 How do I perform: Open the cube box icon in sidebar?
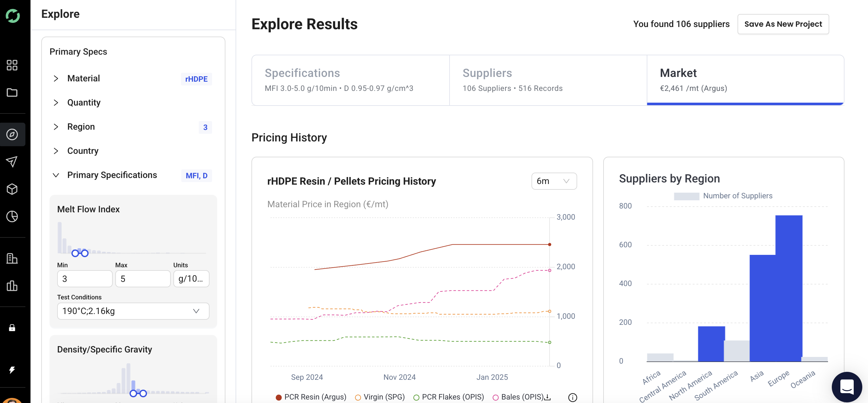(12, 189)
